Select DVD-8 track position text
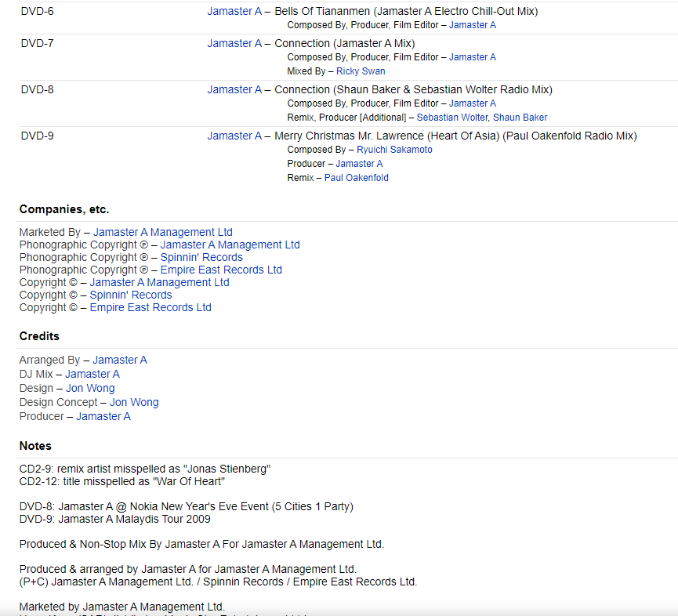678x616 pixels. pyautogui.click(x=37, y=89)
